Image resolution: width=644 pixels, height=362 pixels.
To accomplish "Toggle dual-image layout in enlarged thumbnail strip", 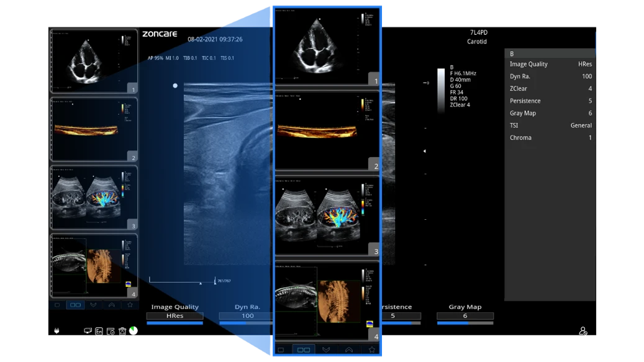I will point(304,350).
